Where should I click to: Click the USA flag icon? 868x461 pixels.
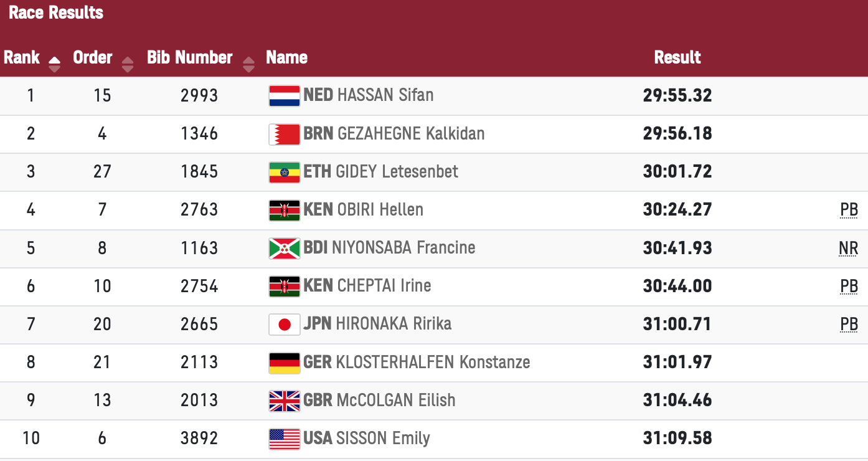point(284,439)
